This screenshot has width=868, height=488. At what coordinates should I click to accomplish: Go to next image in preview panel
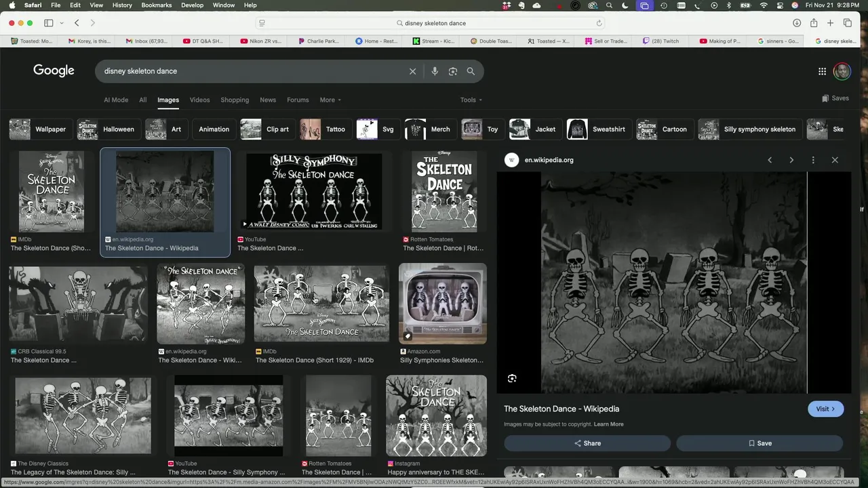791,160
